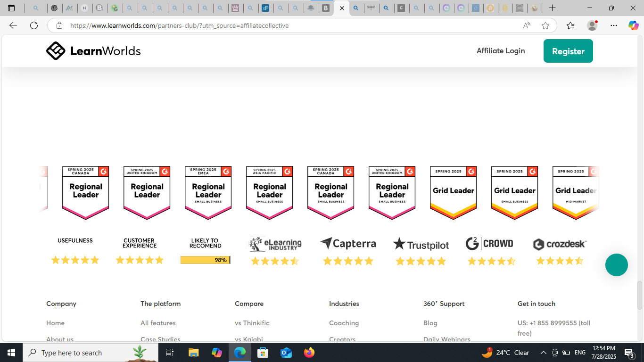Launch Firefox from the taskbar
Screen dimensions: 644x362
coord(309,353)
